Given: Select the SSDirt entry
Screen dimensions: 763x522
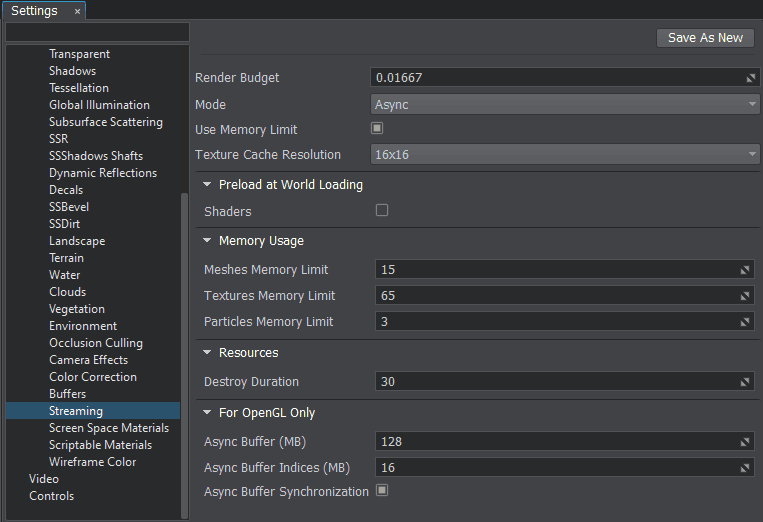Looking at the screenshot, I should coord(64,224).
